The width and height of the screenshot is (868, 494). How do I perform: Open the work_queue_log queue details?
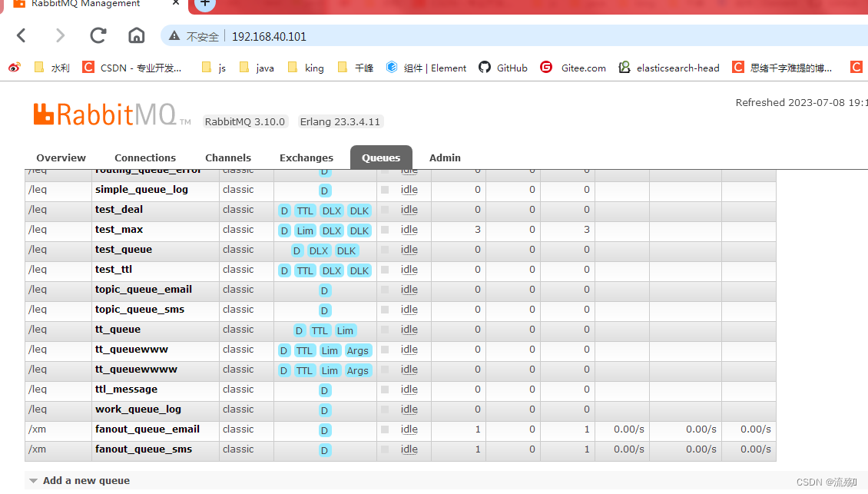pyautogui.click(x=138, y=409)
